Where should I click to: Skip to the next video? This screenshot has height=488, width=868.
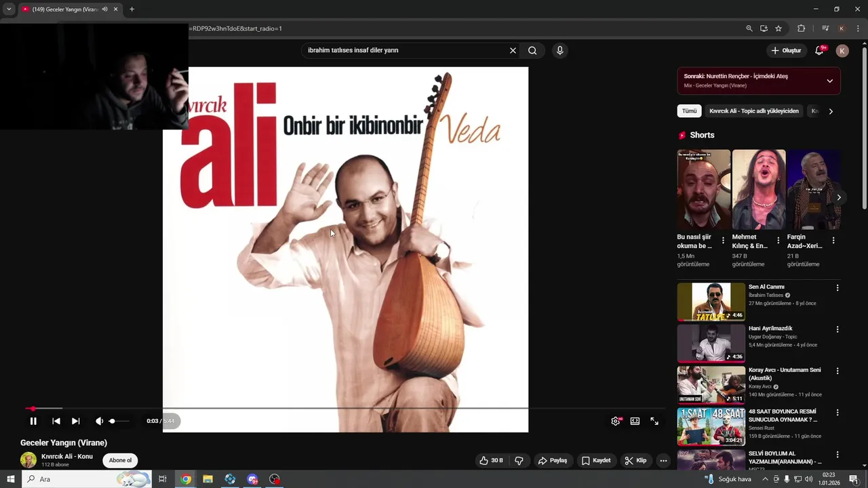[75, 421]
